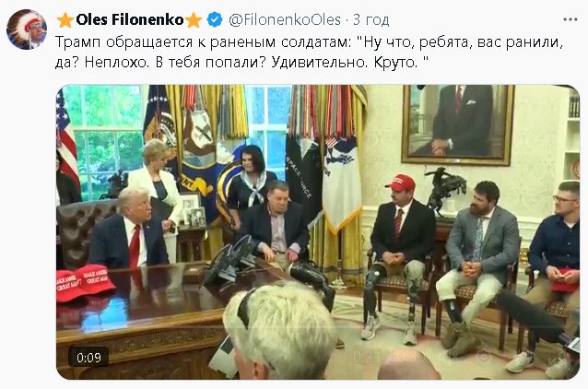Click the blue verified badge next to the name
Viewport: 588px width, 389px height.
(x=215, y=19)
